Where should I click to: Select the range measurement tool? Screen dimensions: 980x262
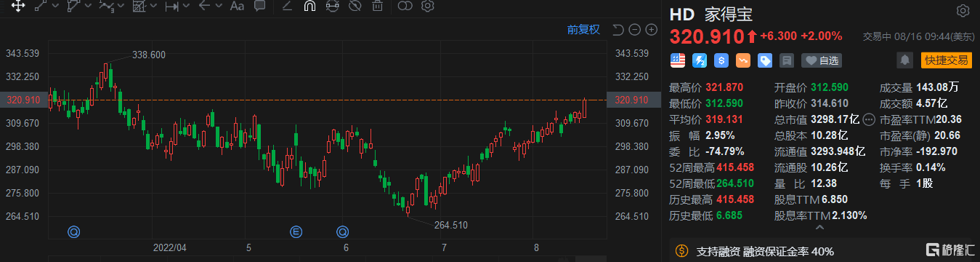pos(171,7)
